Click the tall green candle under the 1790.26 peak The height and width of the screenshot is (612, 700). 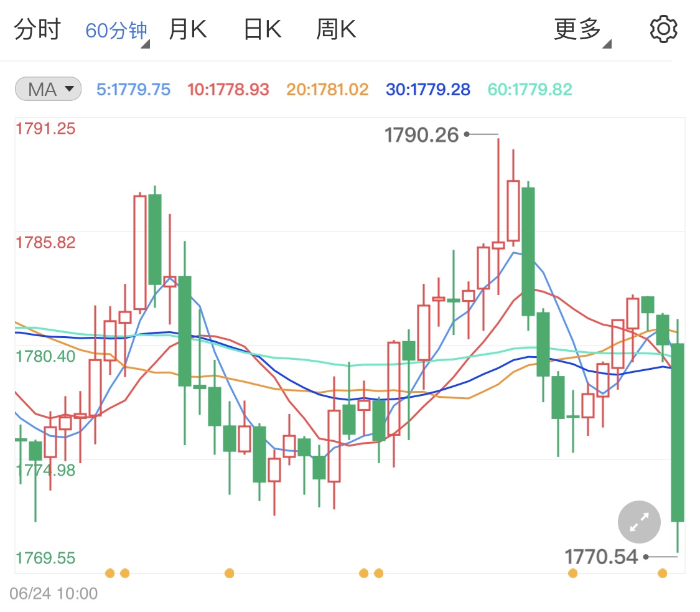pyautogui.click(x=528, y=252)
